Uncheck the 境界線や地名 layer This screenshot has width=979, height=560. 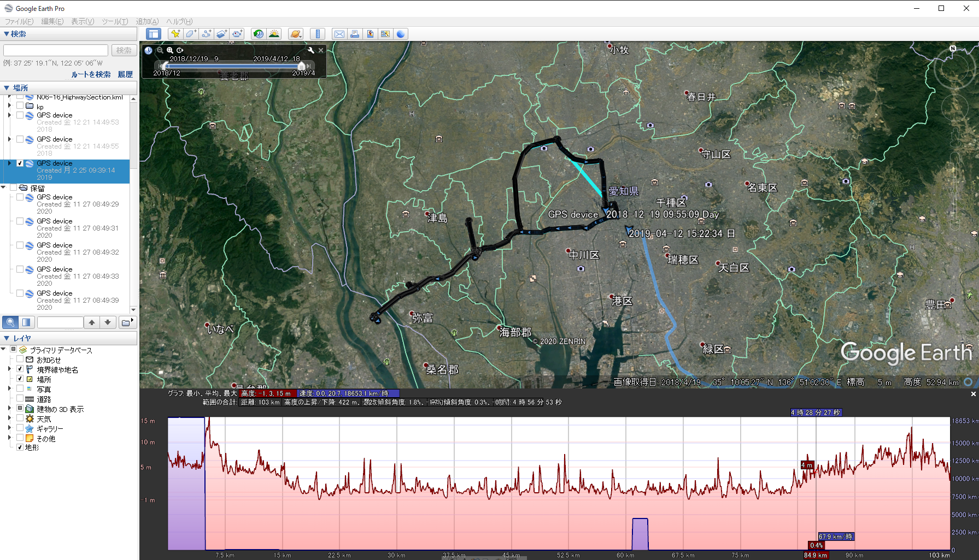[x=20, y=369]
